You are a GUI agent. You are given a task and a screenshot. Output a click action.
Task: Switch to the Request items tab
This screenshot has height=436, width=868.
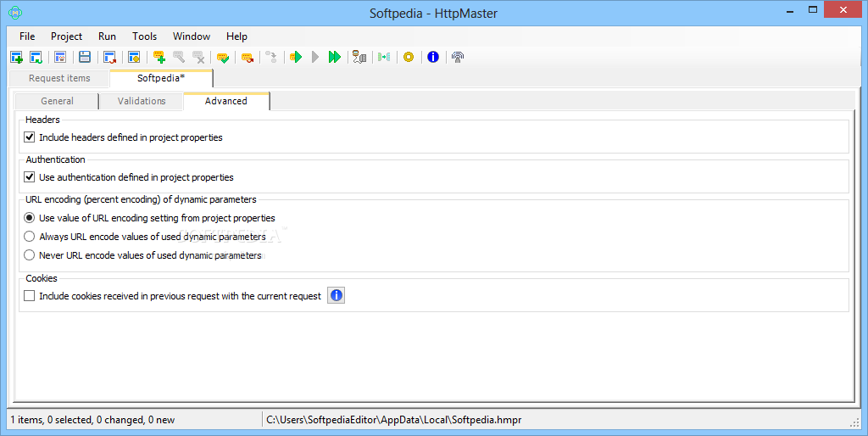coord(59,79)
